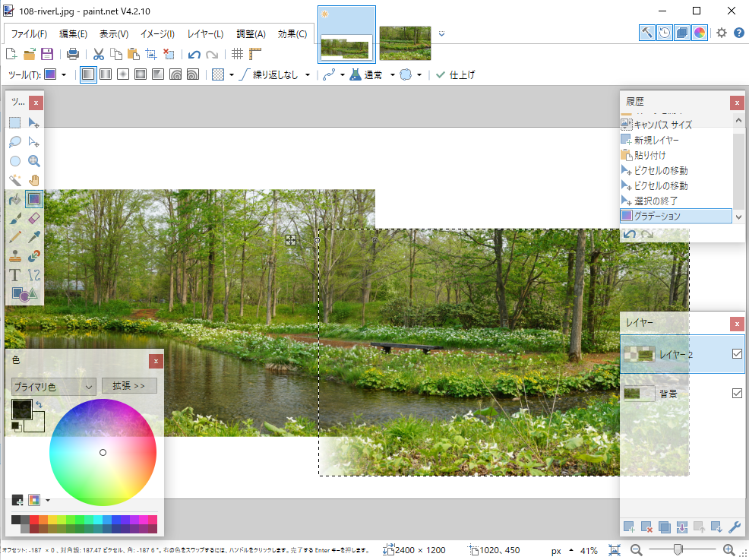Select the Paintbrush tool
749x560 pixels.
(x=15, y=218)
